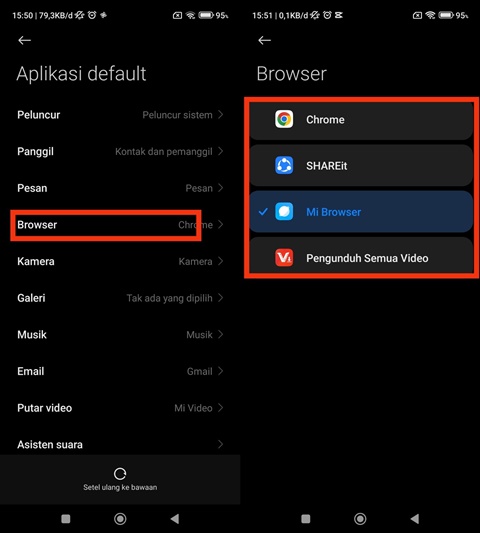480x533 pixels.
Task: Expand the Pesan row chevron
Action: [x=221, y=188]
